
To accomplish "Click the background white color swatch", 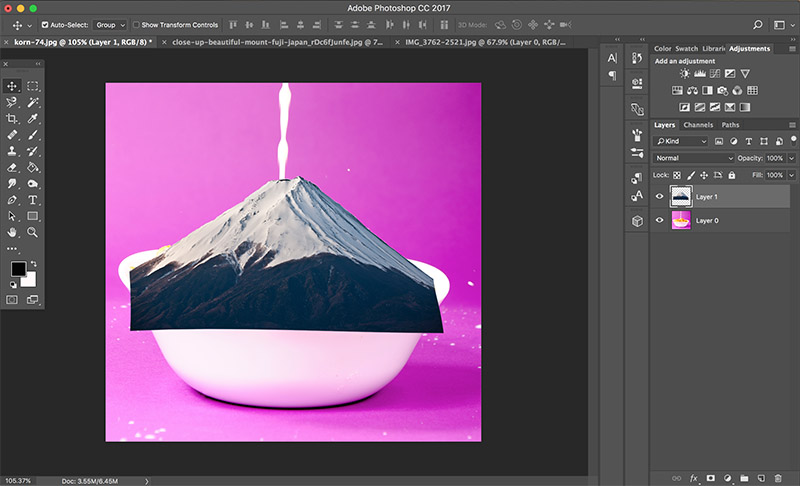I will pos(30,280).
